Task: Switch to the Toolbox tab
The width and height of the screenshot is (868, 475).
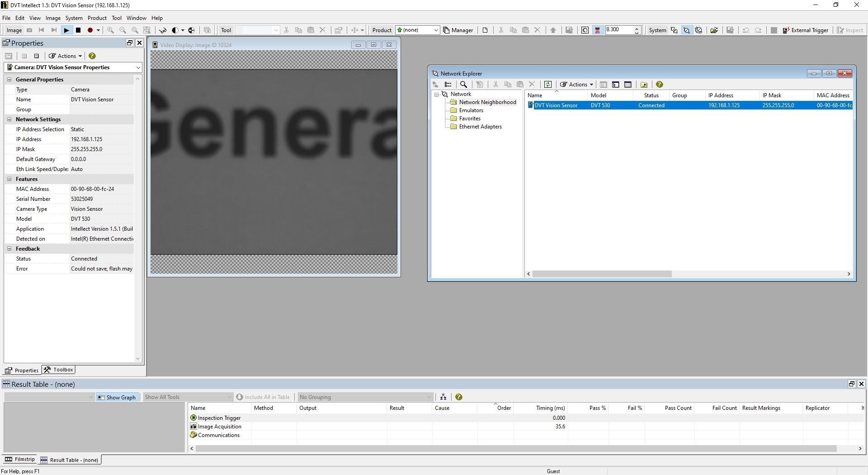Action: (59, 370)
